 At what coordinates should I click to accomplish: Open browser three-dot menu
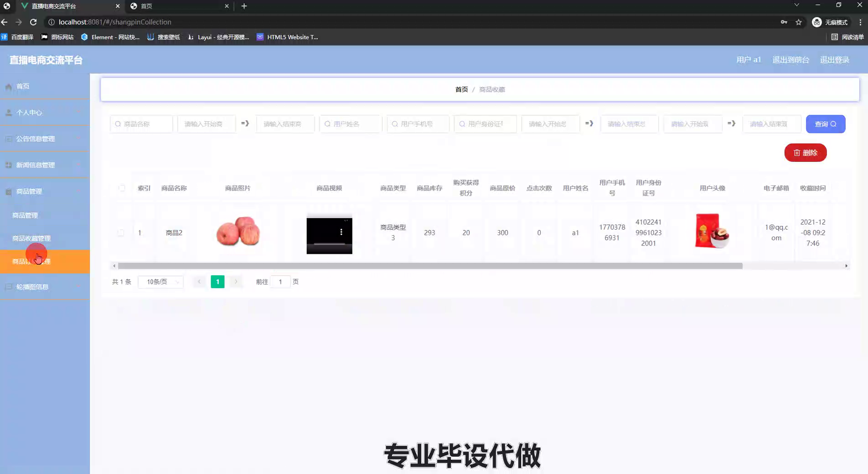pyautogui.click(x=860, y=22)
